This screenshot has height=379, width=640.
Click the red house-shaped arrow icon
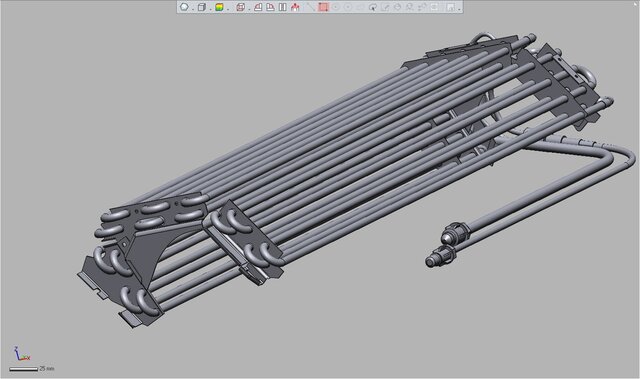pos(295,7)
